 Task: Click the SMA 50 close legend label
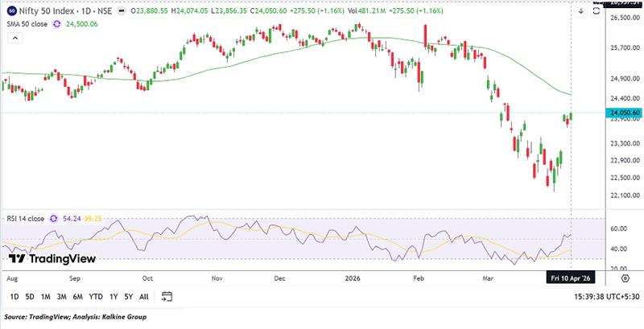pyautogui.click(x=25, y=24)
